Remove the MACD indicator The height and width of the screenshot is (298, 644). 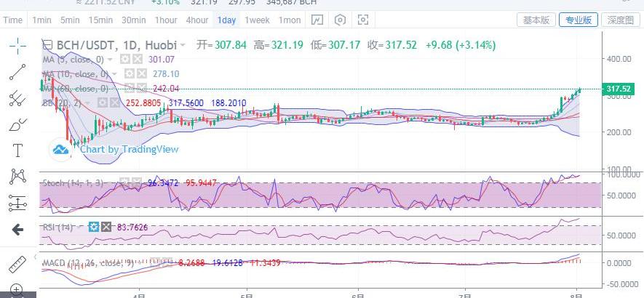click(x=167, y=262)
